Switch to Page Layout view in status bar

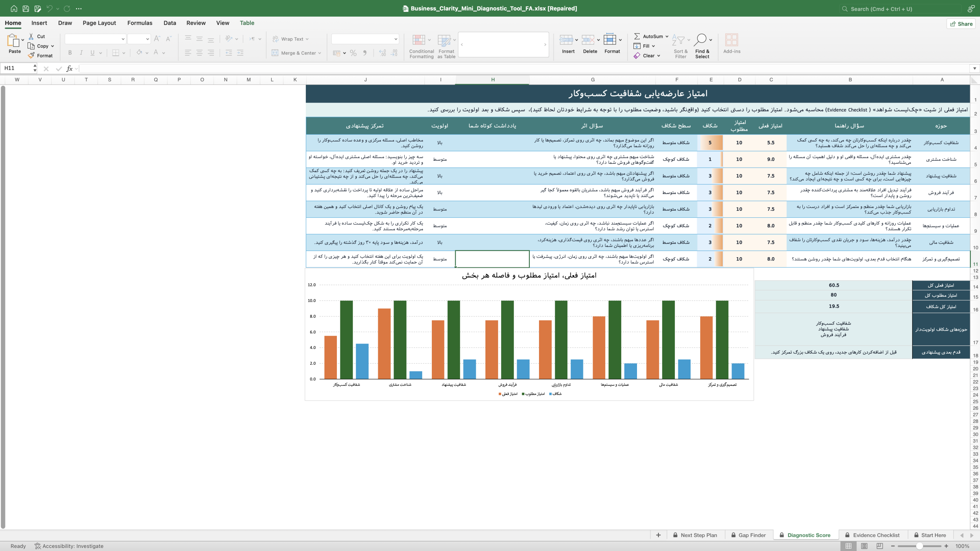(x=864, y=546)
